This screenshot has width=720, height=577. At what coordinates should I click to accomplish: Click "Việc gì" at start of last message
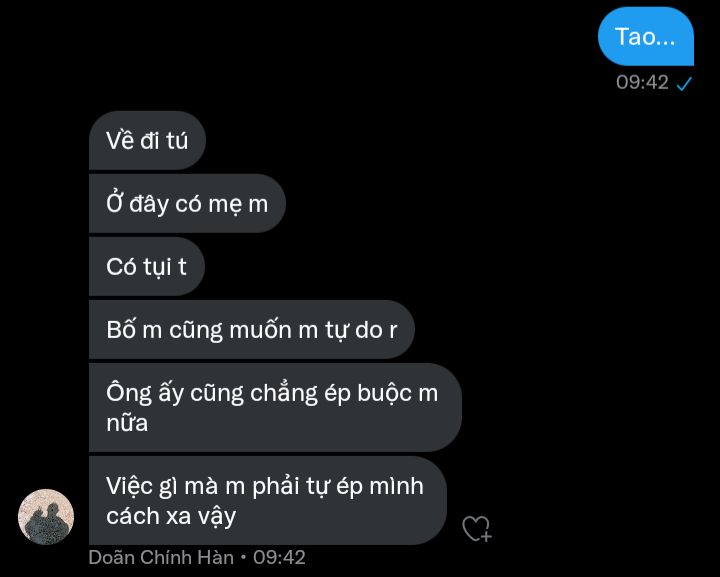(x=141, y=487)
